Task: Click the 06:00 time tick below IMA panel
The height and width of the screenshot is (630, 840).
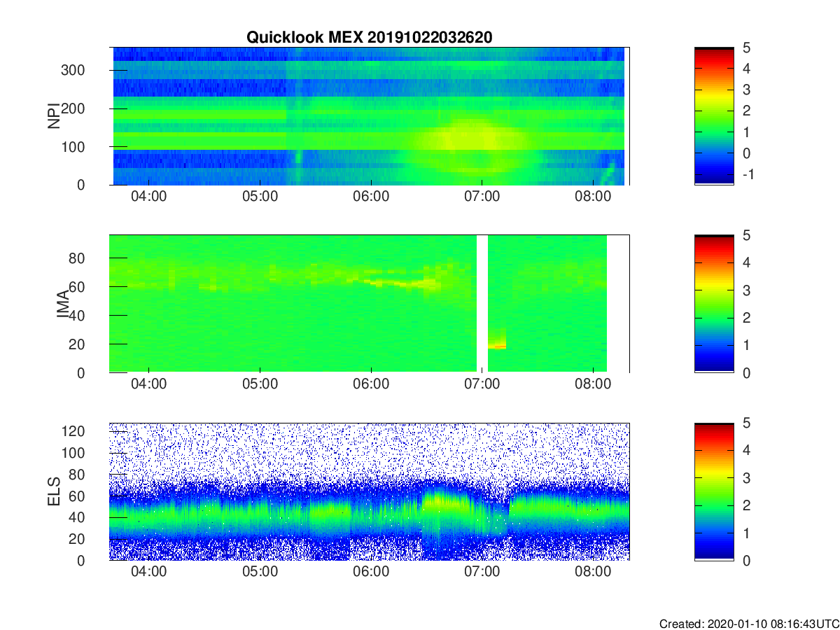Action: (371, 384)
